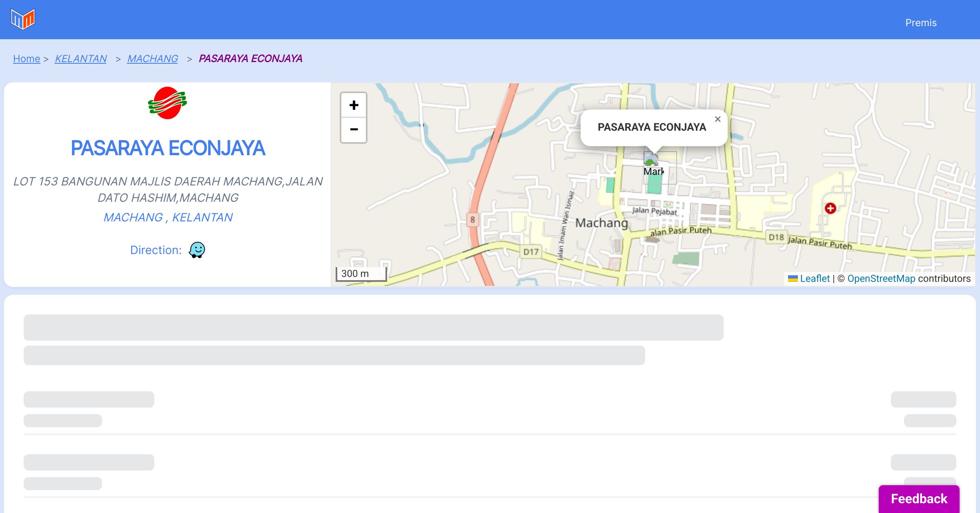Click the D18 road marker on the map
The width and height of the screenshot is (980, 513).
click(776, 237)
